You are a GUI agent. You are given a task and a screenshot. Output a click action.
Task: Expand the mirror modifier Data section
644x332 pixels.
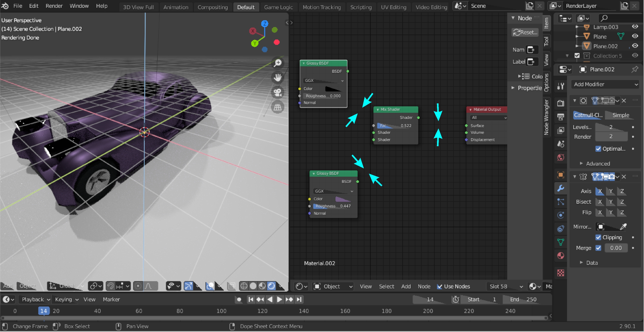[589, 263]
